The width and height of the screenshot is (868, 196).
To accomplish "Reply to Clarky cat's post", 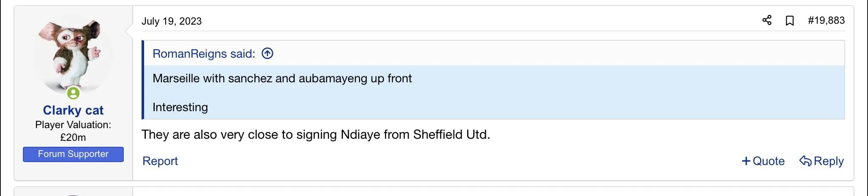I will (821, 161).
